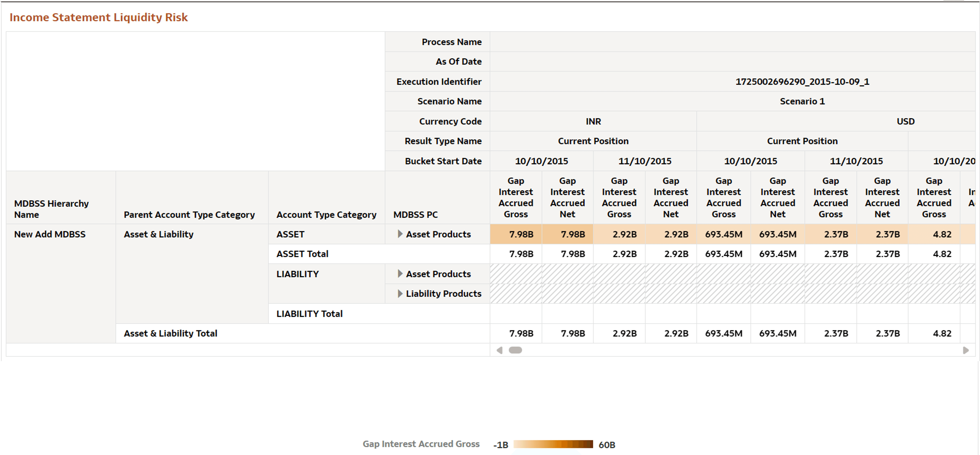Select the 693.45M cell in USD column
980x455 pixels.
tap(724, 234)
